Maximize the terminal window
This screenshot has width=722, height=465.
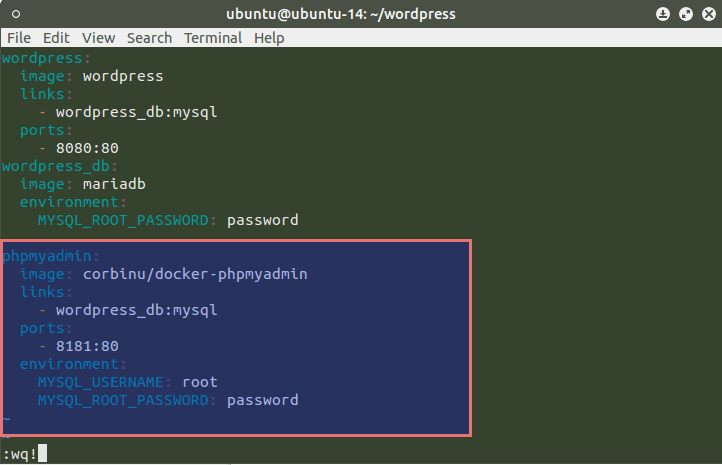[685, 15]
